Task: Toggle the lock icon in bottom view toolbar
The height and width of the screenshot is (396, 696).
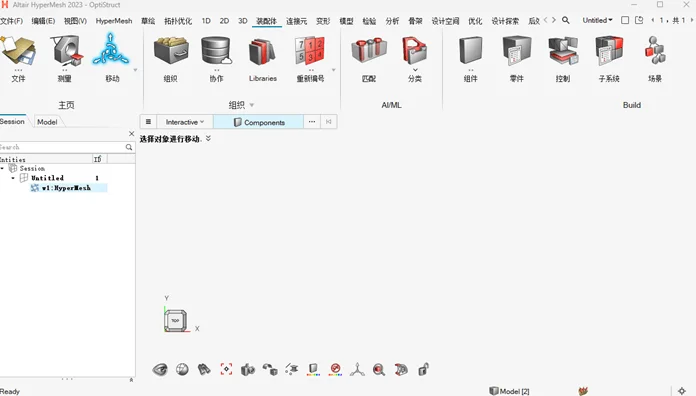Action: tap(423, 369)
